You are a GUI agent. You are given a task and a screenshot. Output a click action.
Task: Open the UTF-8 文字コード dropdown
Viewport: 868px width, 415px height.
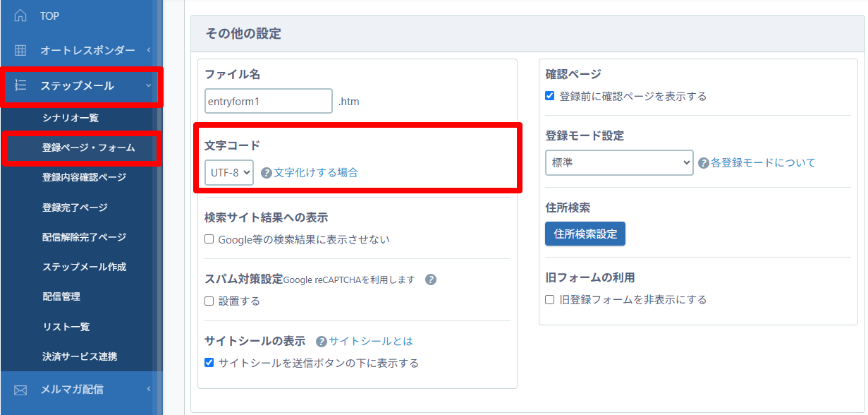pyautogui.click(x=228, y=172)
